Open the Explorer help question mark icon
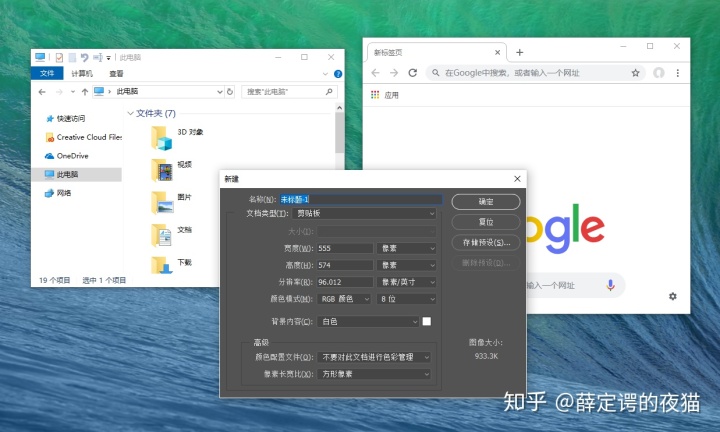Viewport: 720px width, 432px height. pos(338,73)
